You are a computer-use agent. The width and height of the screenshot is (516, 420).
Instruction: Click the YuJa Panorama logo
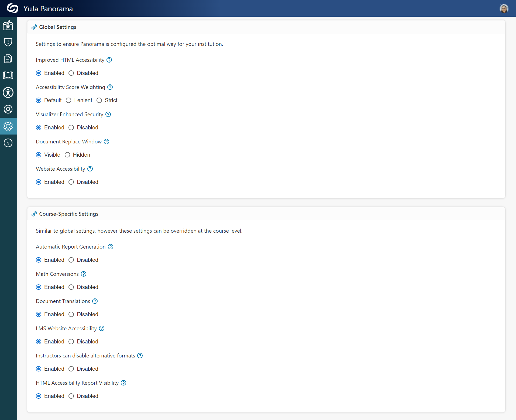[x=12, y=8]
